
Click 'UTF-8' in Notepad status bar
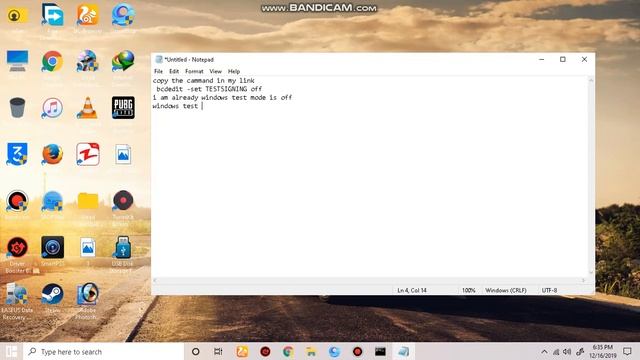coord(549,290)
